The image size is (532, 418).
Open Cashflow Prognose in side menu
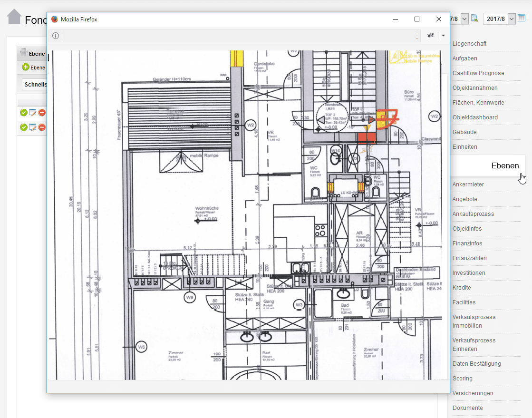pos(478,73)
